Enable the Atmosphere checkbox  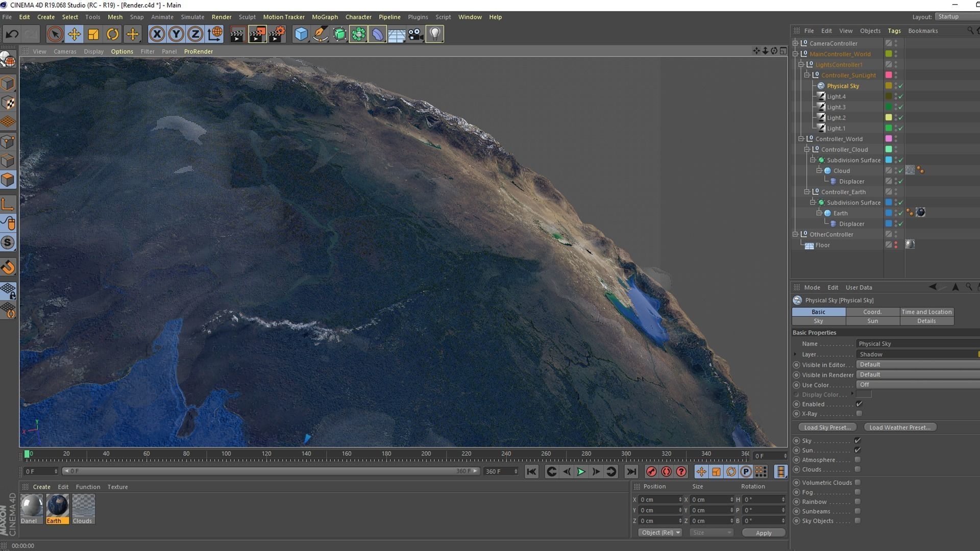tap(857, 460)
